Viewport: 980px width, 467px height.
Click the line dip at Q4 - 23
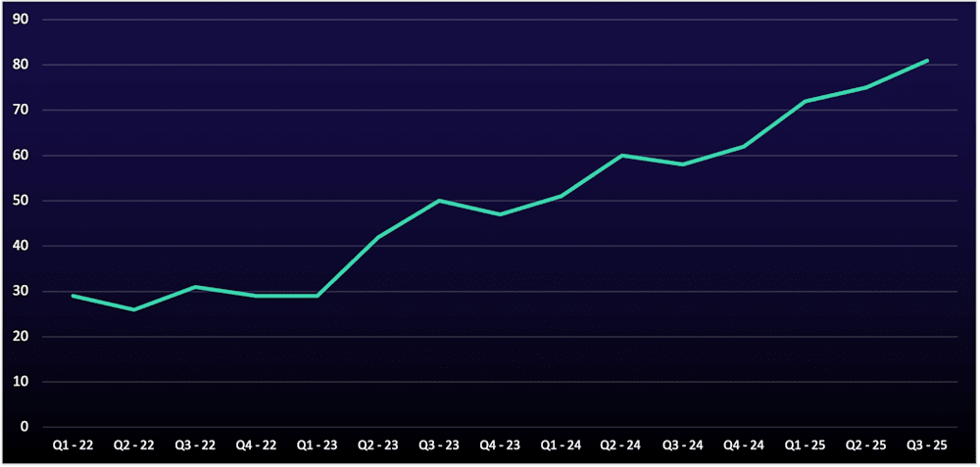[500, 214]
